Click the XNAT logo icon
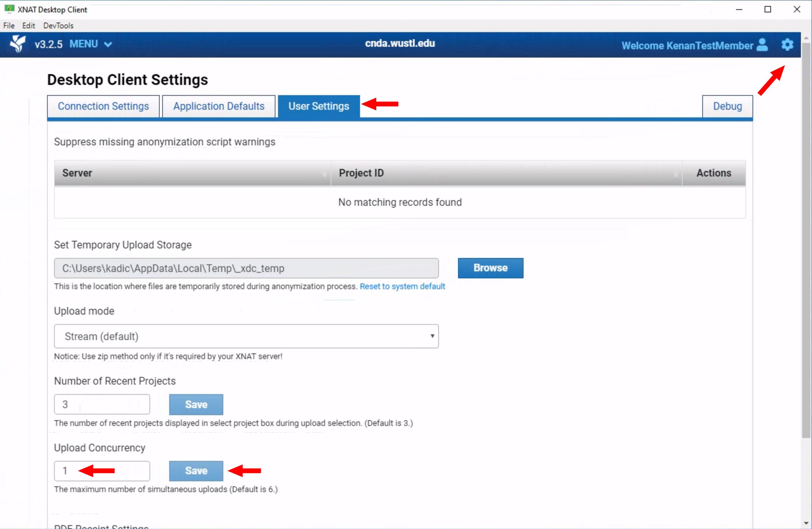This screenshot has height=529, width=812. tap(18, 44)
